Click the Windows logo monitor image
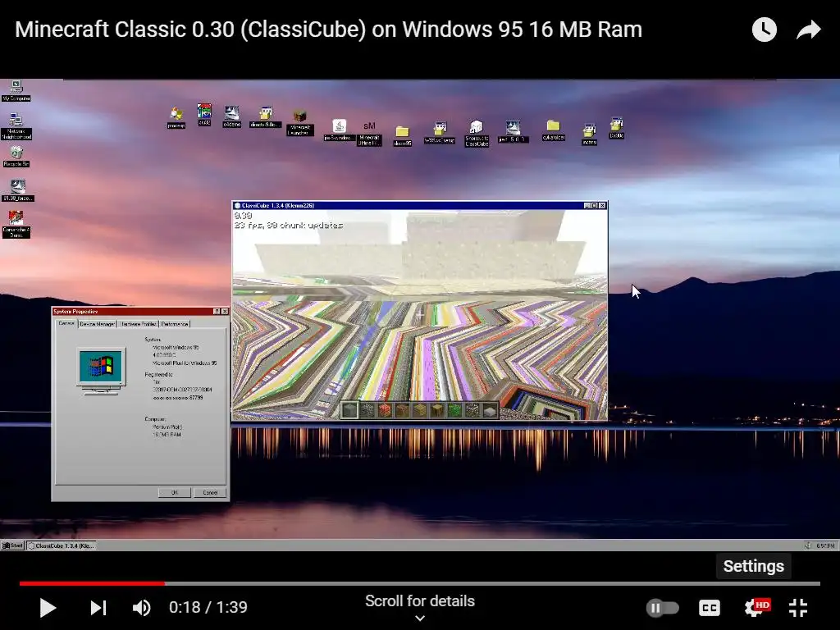 pos(101,371)
